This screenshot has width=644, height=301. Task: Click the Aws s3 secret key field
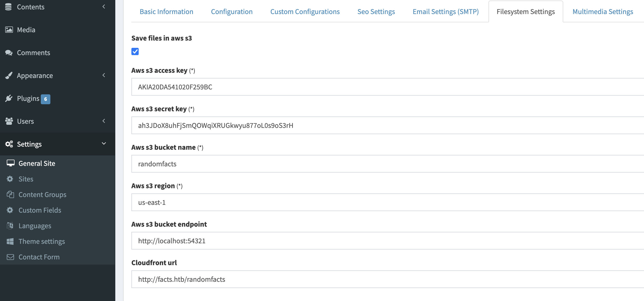[387, 125]
